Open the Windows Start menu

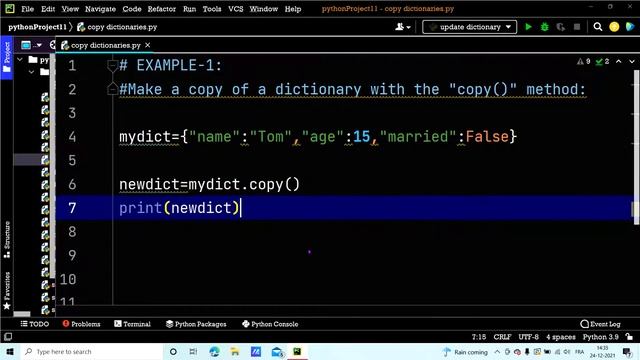coord(10,351)
